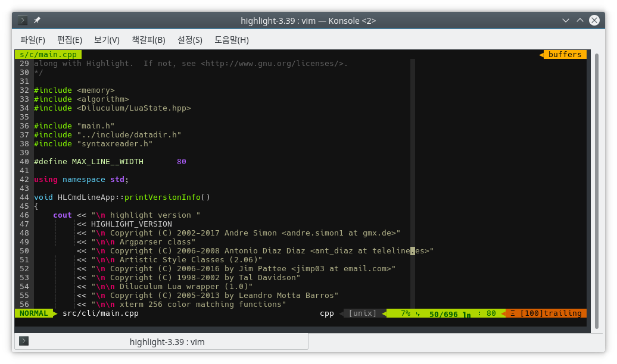The height and width of the screenshot is (364, 617).
Task: Click the Argparser class string
Action: 143,242
